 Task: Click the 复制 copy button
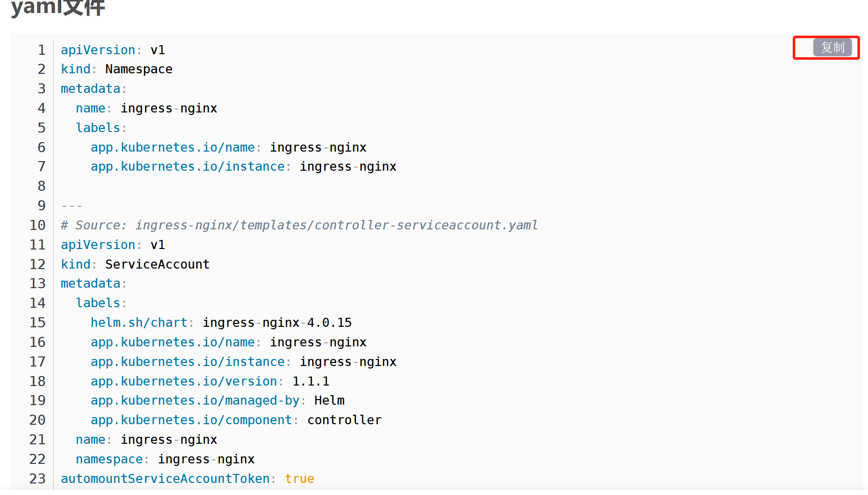coord(832,48)
